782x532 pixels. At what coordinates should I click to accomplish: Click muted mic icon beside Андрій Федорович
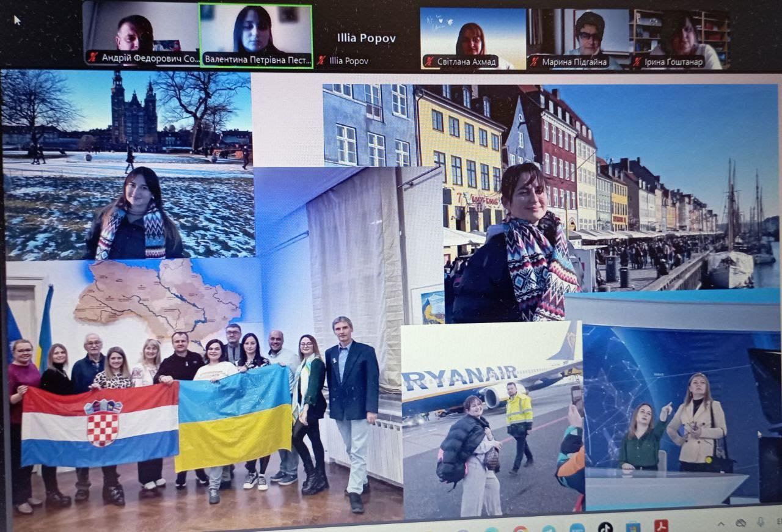coord(93,57)
